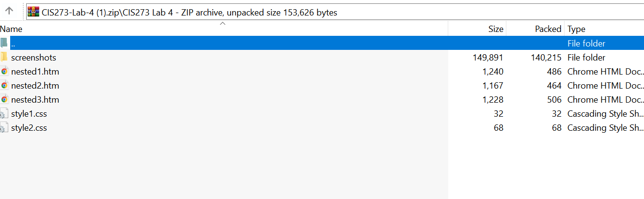This screenshot has height=199, width=644.
Task: Click the Chrome icon beside nested3.htm
Action: 4,100
